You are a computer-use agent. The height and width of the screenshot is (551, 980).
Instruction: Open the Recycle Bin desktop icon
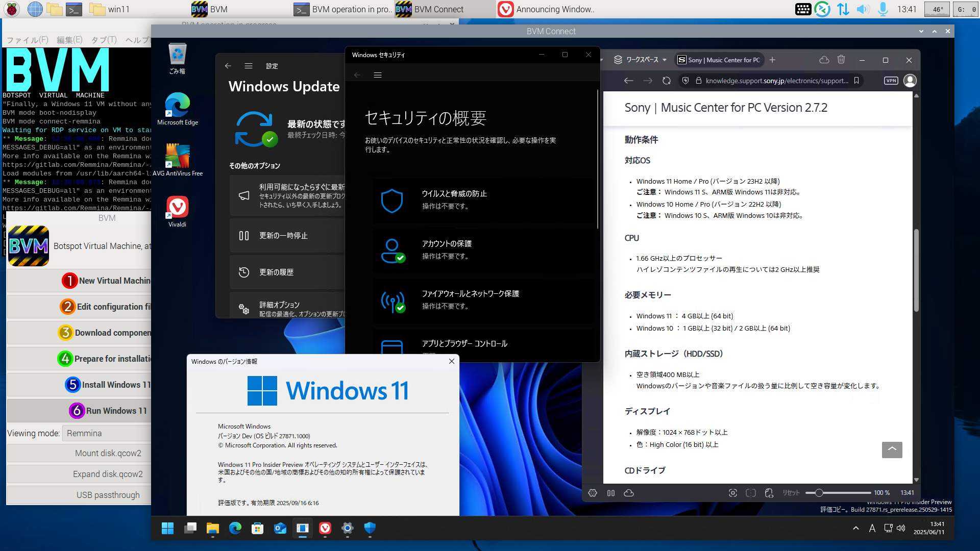[x=177, y=59]
